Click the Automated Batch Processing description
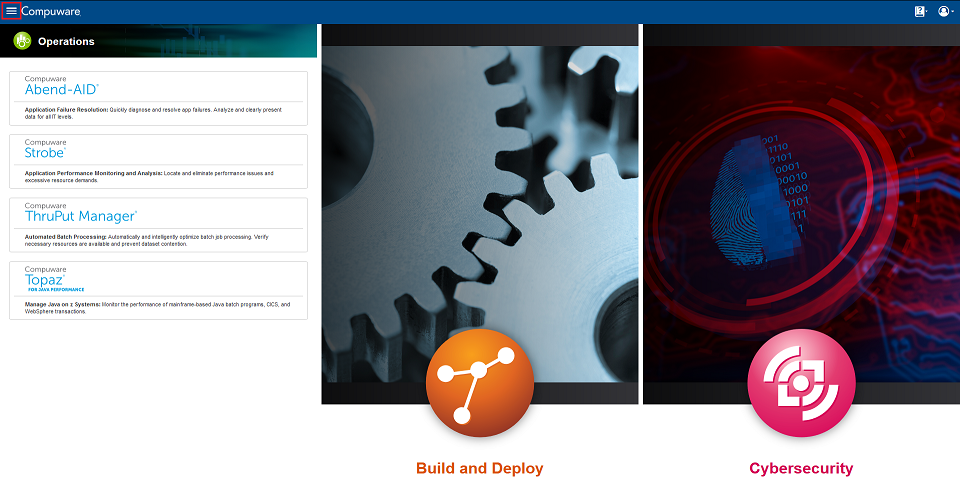Image resolution: width=960 pixels, height=486 pixels. pyautogui.click(x=146, y=240)
